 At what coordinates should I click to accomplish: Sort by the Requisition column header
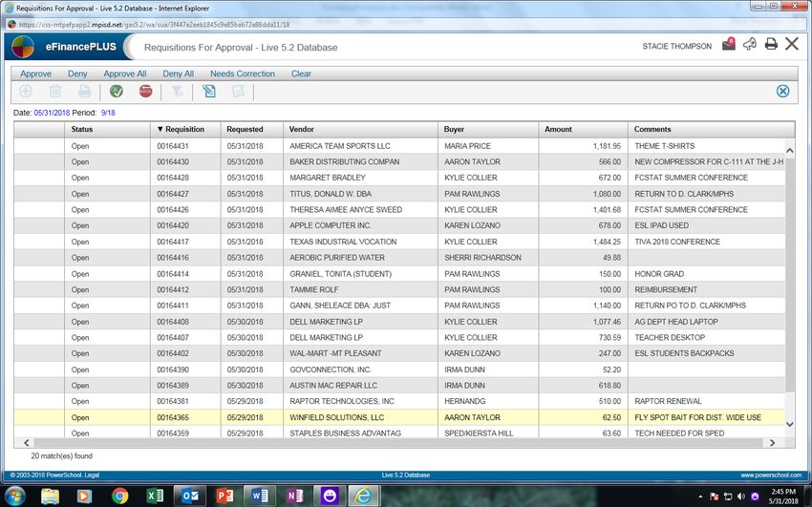tap(185, 129)
